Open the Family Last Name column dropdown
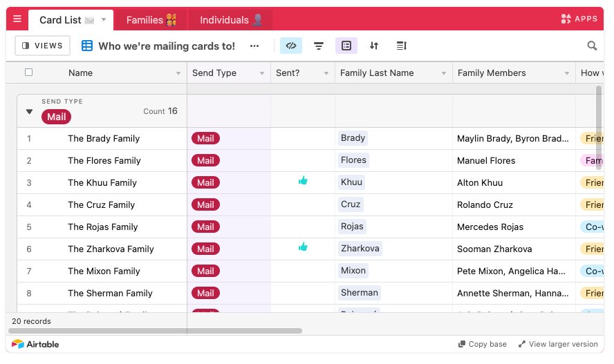614x364 pixels. (444, 73)
